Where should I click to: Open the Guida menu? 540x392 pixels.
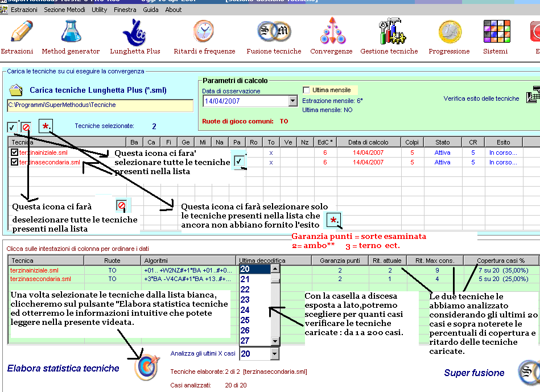150,10
